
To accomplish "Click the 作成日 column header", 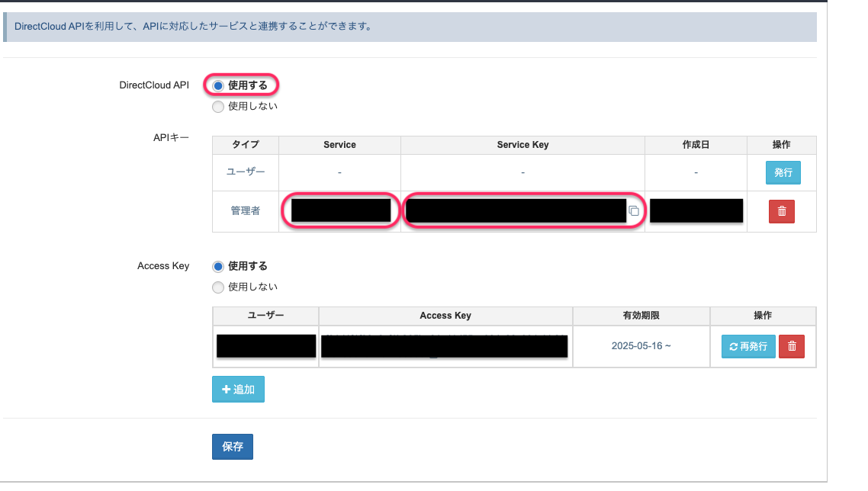I will click(696, 145).
